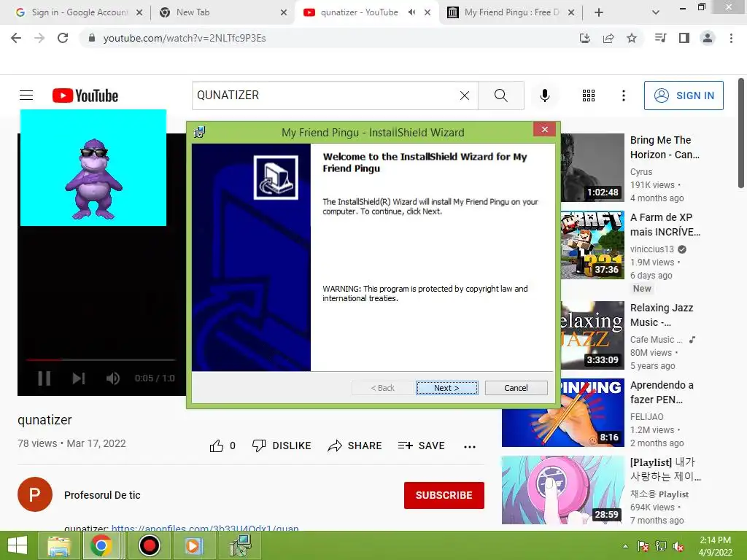747x560 pixels.
Task: Open Bring Me The Horizon video thumbnail
Action: [592, 168]
